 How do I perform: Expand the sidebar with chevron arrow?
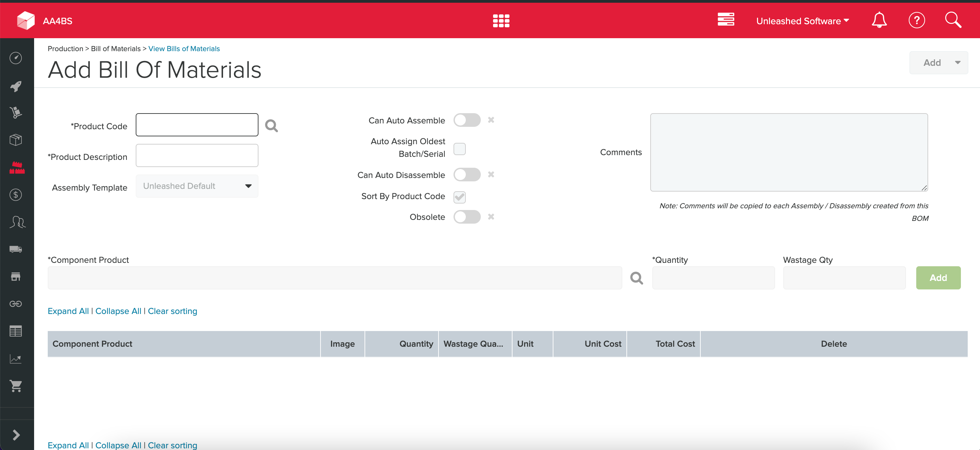tap(16, 435)
